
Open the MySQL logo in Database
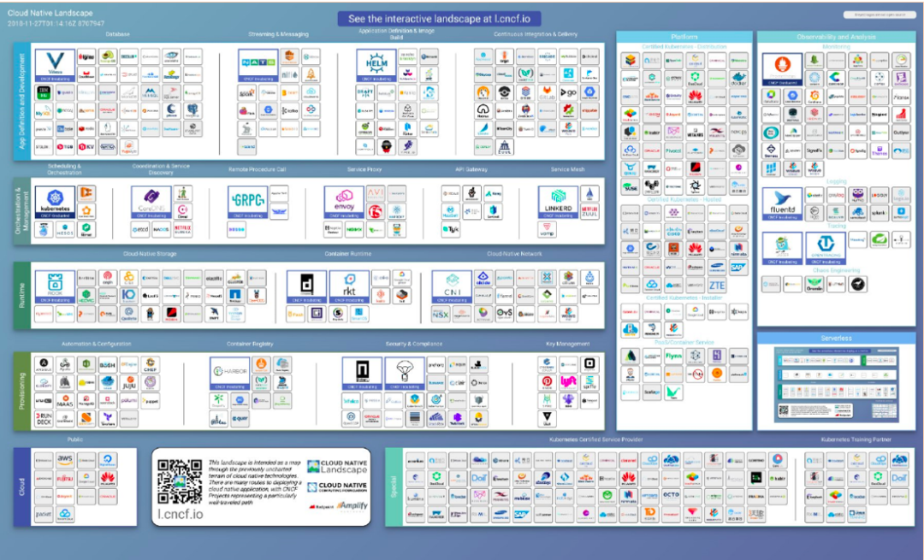pyautogui.click(x=44, y=110)
